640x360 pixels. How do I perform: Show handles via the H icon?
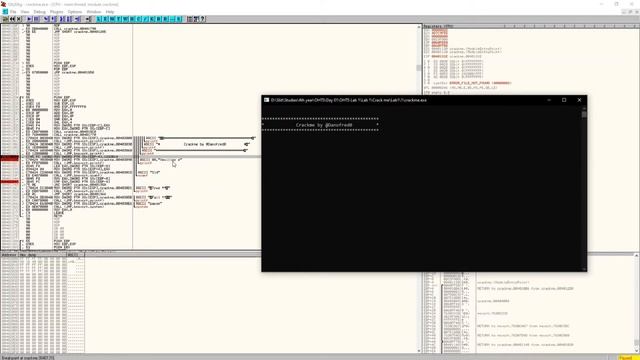click(x=131, y=19)
